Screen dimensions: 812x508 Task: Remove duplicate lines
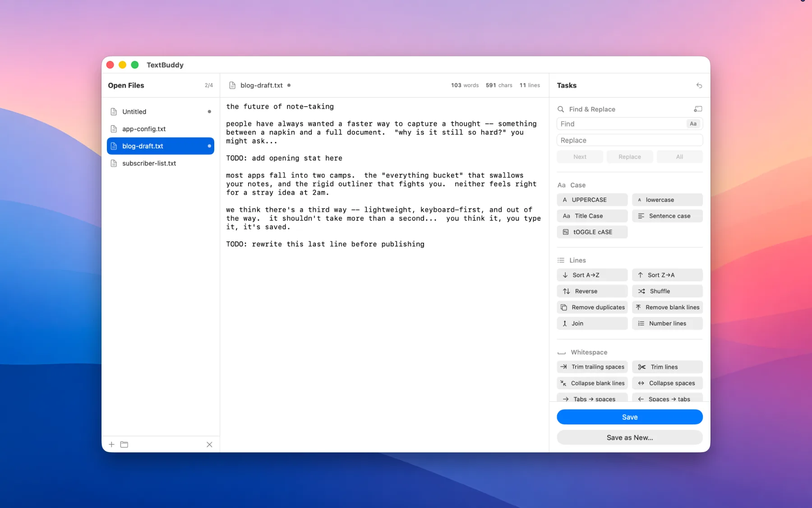point(592,308)
